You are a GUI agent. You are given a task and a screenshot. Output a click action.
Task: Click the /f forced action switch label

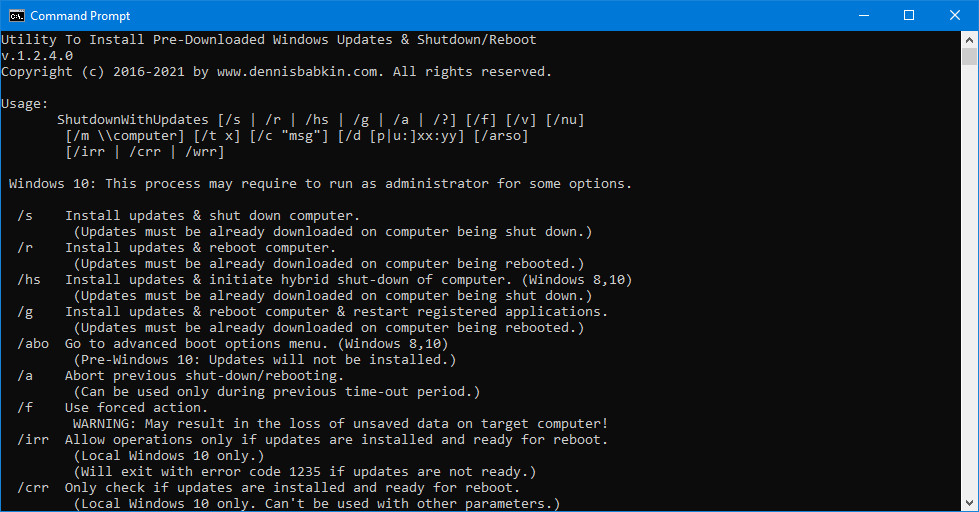coord(25,408)
